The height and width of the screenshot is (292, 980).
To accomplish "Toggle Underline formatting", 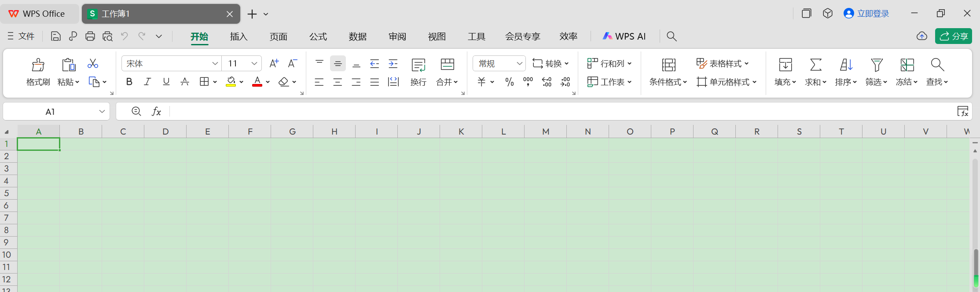I will tap(166, 82).
